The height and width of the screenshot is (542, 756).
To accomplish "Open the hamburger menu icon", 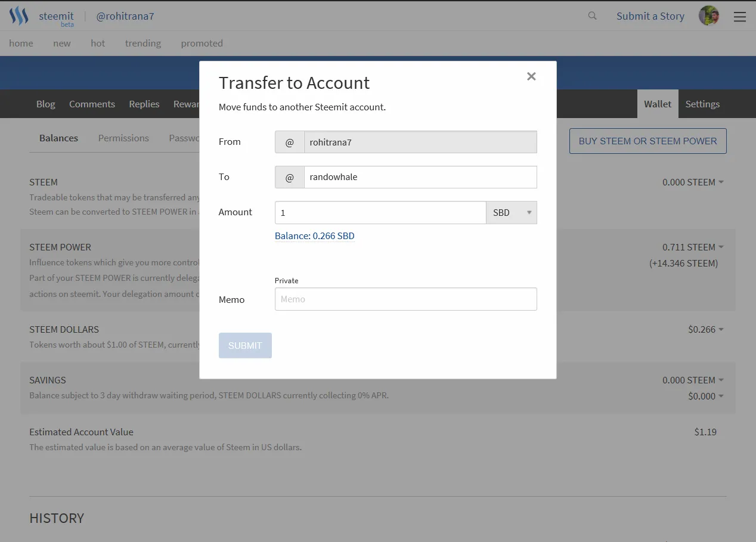I will click(x=739, y=17).
